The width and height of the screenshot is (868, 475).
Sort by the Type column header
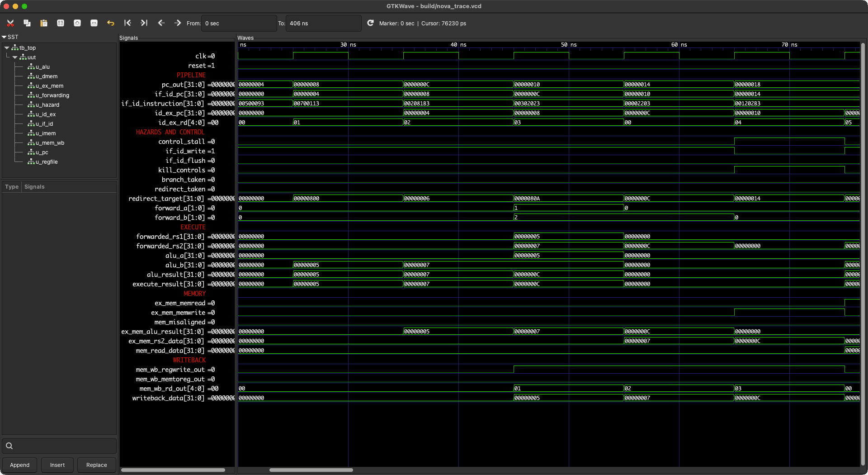[x=12, y=187]
